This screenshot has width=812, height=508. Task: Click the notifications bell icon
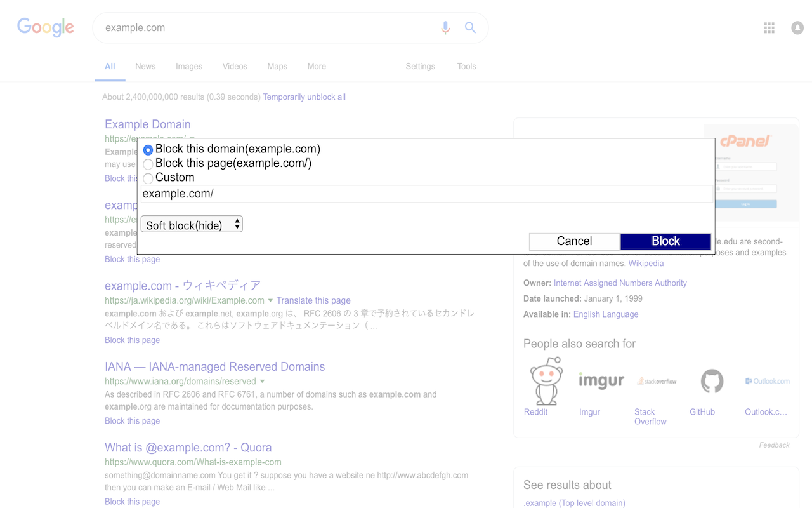(797, 28)
